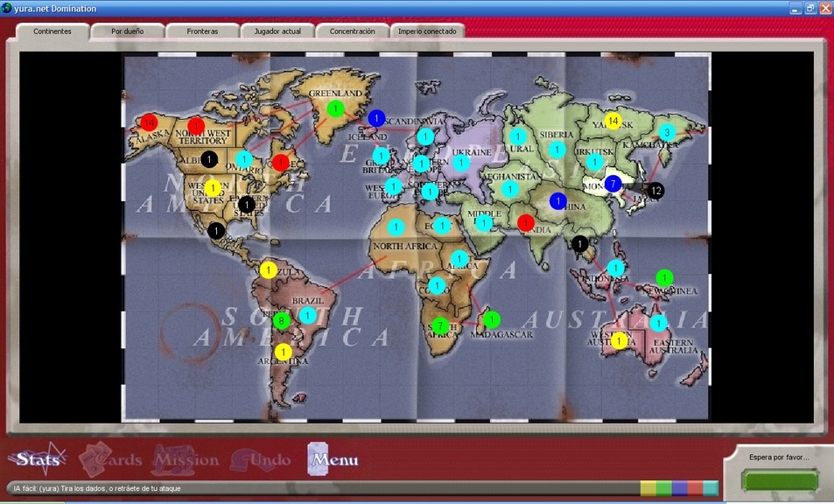This screenshot has width=834, height=504.
Task: Select Northwest Territory's red army marker
Action: [196, 125]
